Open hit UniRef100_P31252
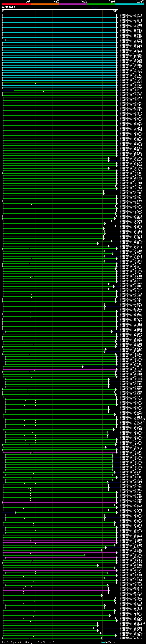The image size is (146, 644). 131,75
